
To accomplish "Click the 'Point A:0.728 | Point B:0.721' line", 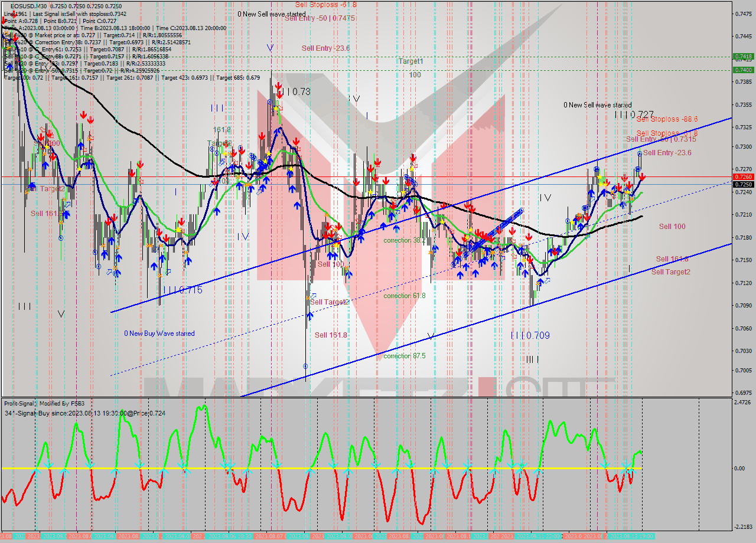I will [61, 21].
